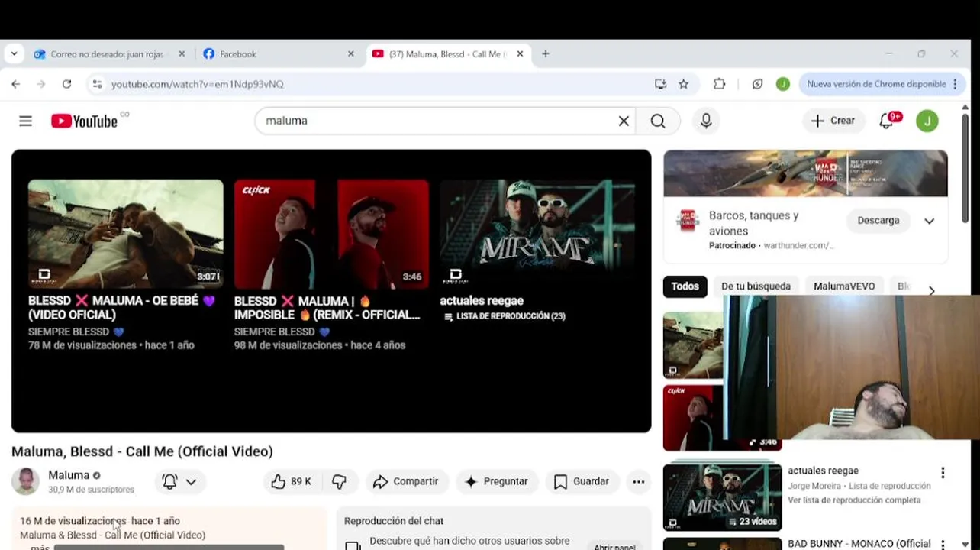The height and width of the screenshot is (550, 980).
Task: Click video title Maluma, Blessd - Call Me
Action: 142,451
